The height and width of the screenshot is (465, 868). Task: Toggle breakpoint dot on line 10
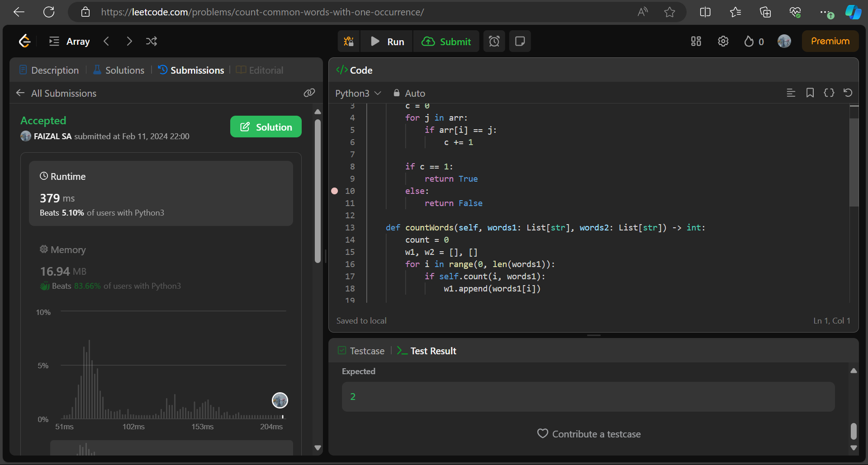[x=335, y=191]
